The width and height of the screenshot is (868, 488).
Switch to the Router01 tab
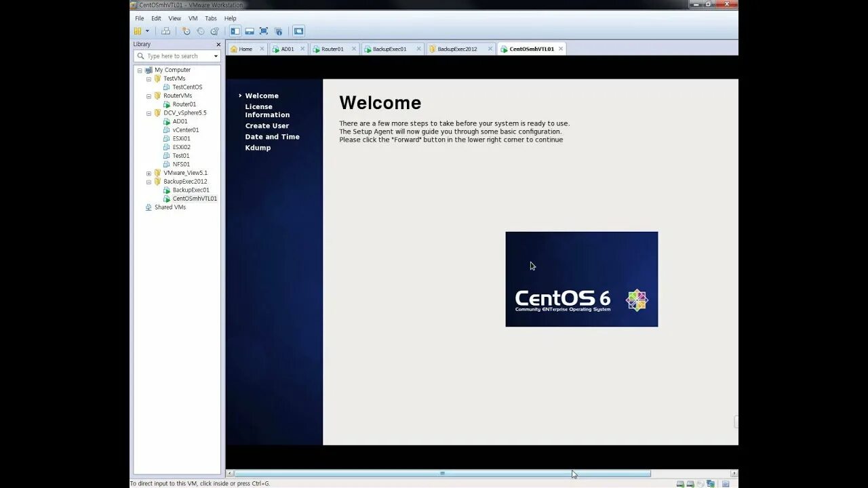[x=334, y=49]
